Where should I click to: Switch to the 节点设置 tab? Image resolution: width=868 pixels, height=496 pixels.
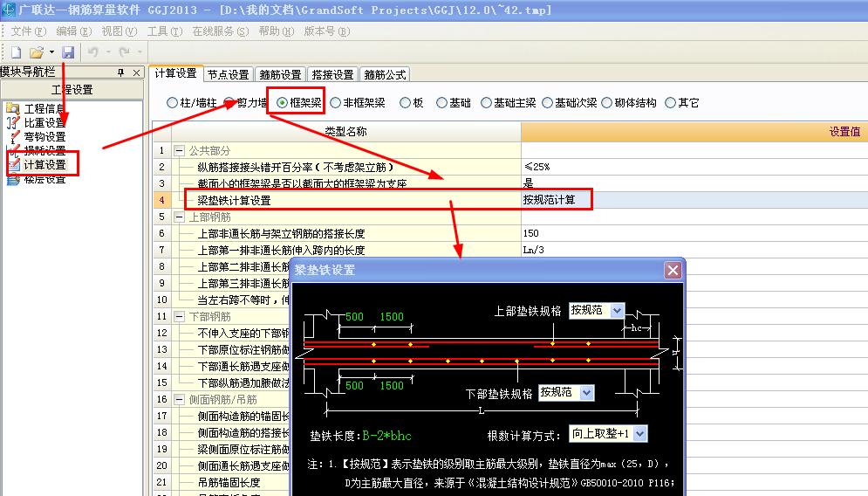[x=228, y=74]
